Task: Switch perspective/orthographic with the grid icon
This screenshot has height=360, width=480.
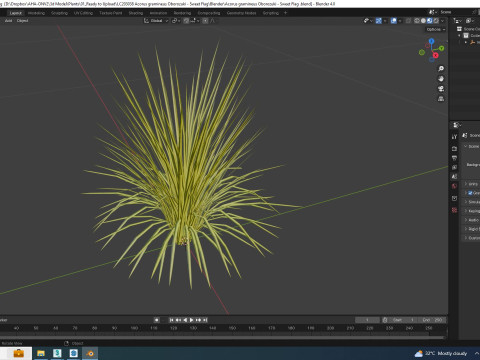Action: click(x=441, y=99)
